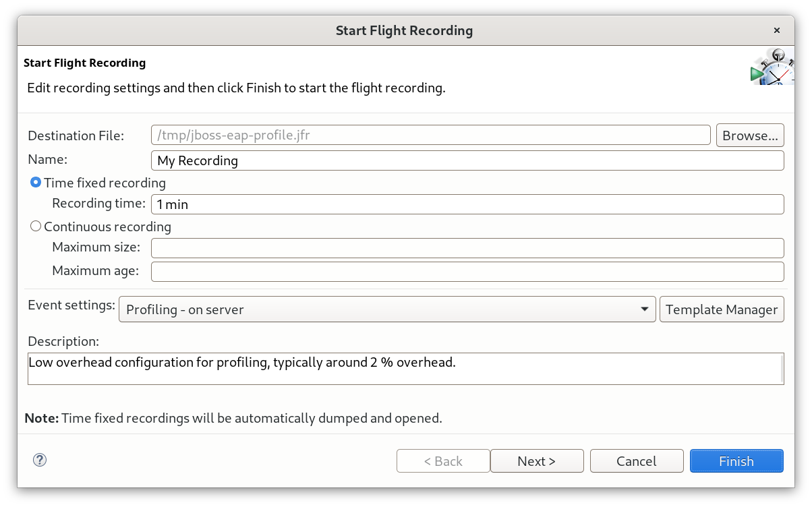Click the flight recorder stopwatch icon
812x507 pixels.
coord(772,67)
